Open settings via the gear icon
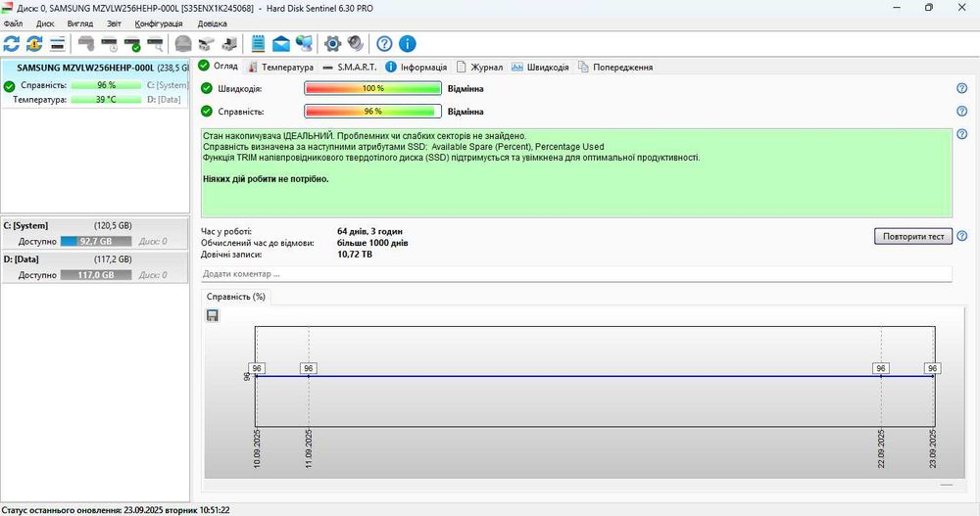This screenshot has width=980, height=516. point(333,44)
